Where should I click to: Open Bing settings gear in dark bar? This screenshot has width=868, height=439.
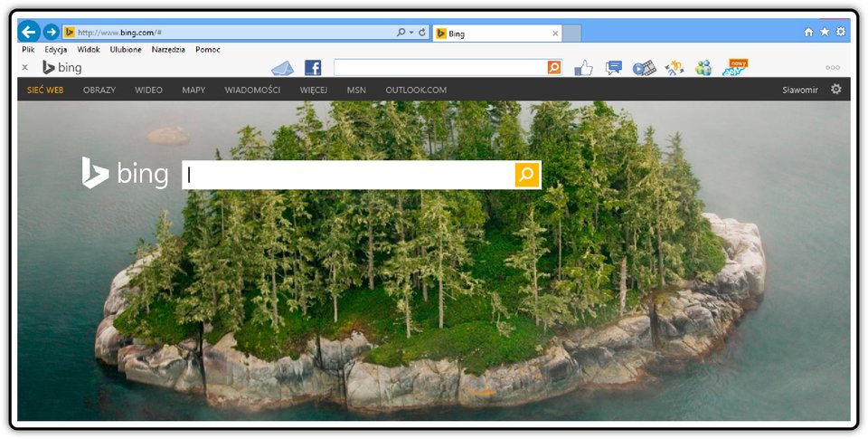point(835,90)
